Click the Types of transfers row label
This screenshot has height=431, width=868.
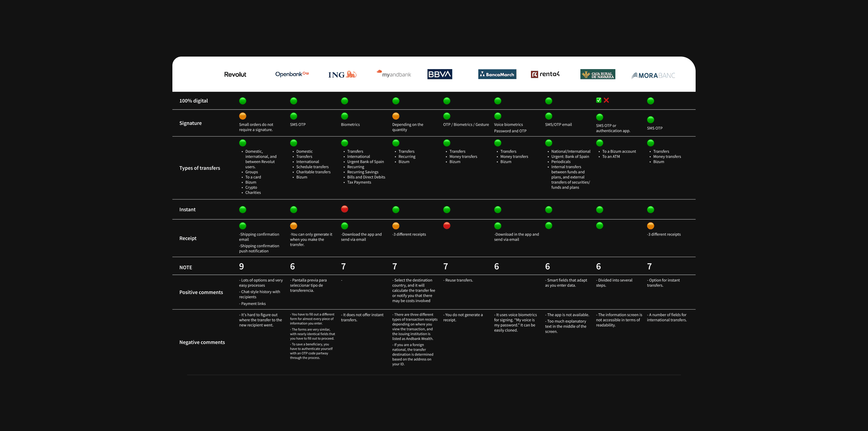199,168
